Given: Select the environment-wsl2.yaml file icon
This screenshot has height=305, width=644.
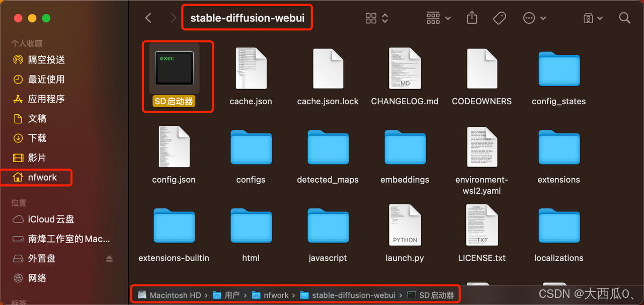Looking at the screenshot, I should tap(482, 147).
